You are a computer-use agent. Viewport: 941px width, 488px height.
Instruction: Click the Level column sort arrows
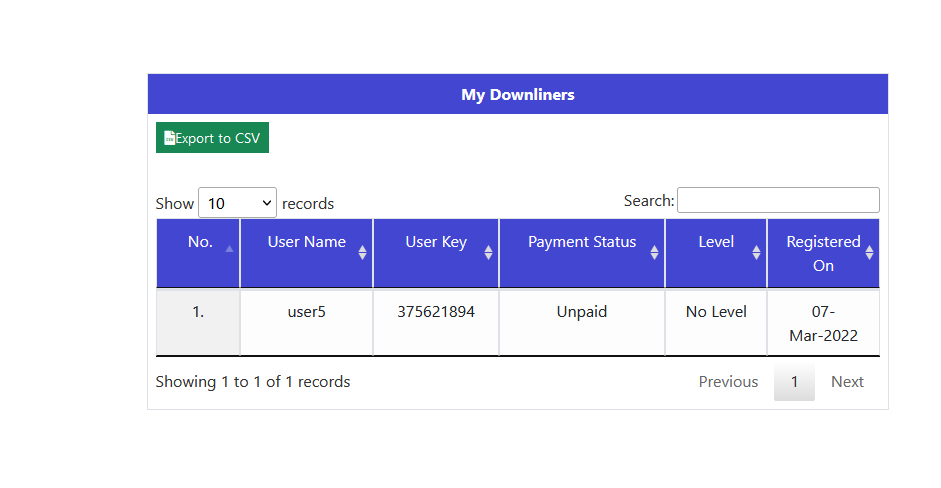pyautogui.click(x=756, y=253)
